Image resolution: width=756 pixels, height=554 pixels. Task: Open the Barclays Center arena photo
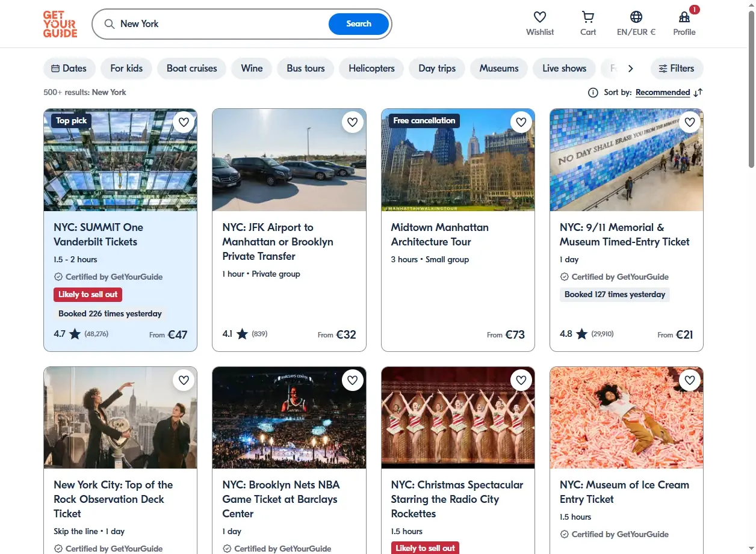click(x=289, y=417)
